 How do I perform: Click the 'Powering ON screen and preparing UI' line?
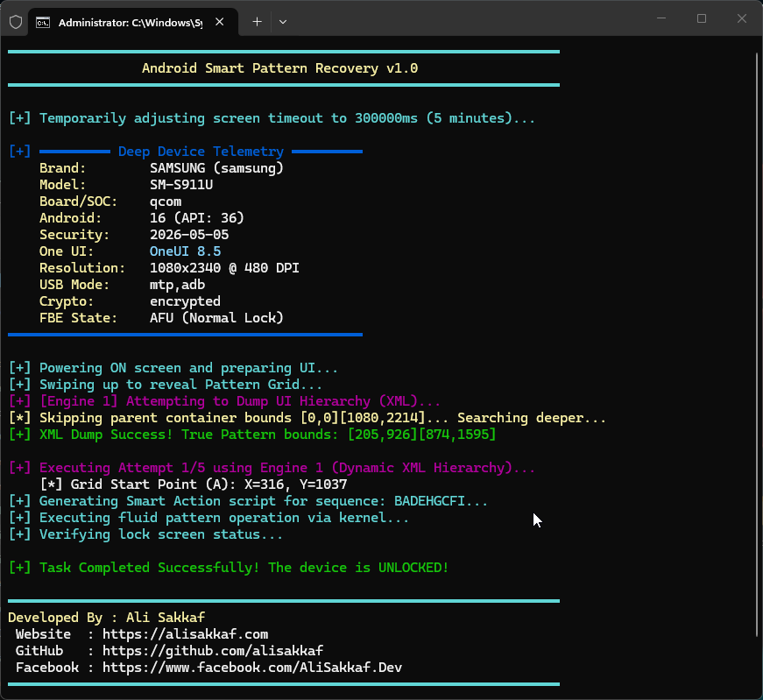click(x=173, y=368)
